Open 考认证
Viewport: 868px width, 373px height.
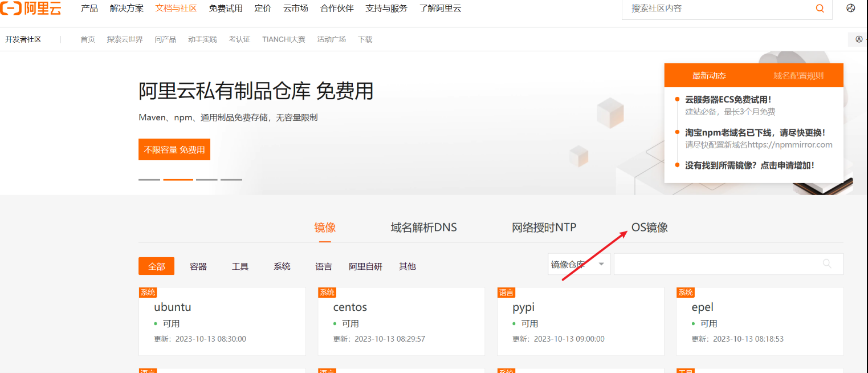pos(239,39)
